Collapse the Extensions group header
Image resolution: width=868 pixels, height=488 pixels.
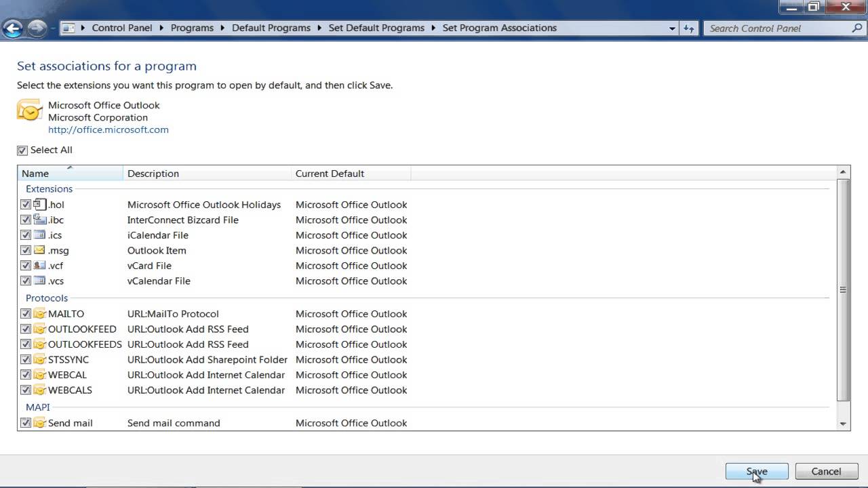49,189
